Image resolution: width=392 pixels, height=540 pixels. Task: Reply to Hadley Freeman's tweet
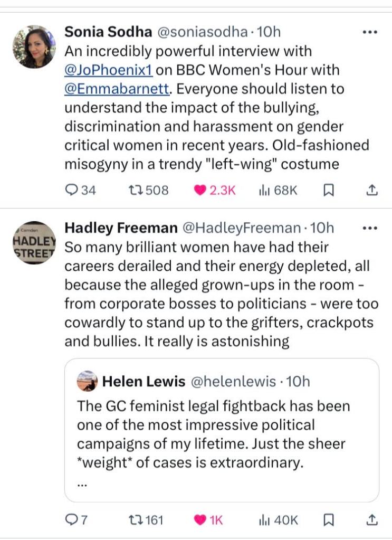(71, 520)
